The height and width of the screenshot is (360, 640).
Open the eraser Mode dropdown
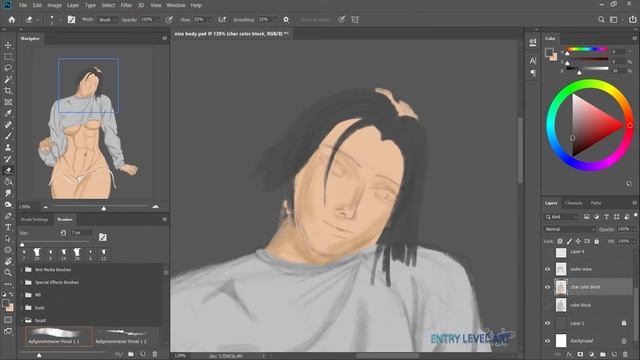point(108,20)
